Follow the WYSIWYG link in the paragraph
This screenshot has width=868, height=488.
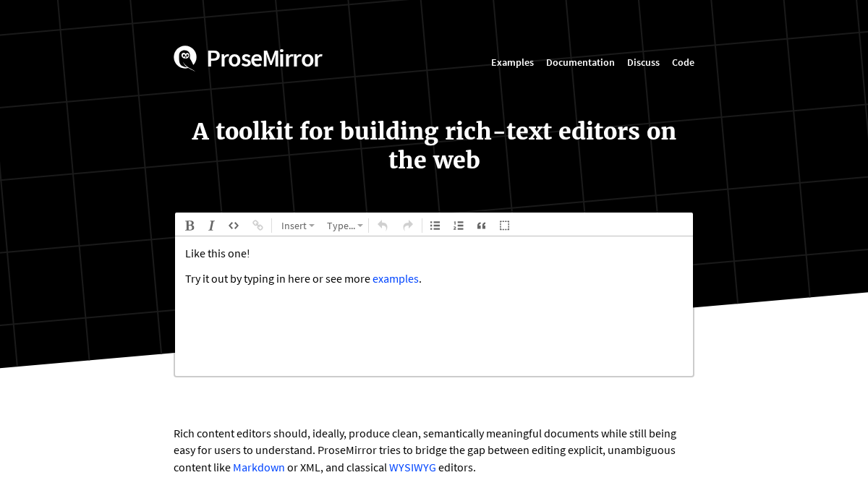coord(412,467)
